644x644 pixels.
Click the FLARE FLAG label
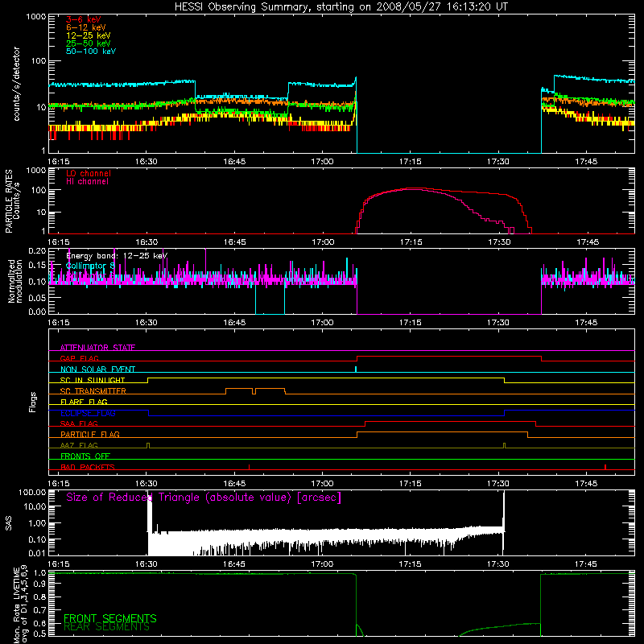tap(84, 402)
